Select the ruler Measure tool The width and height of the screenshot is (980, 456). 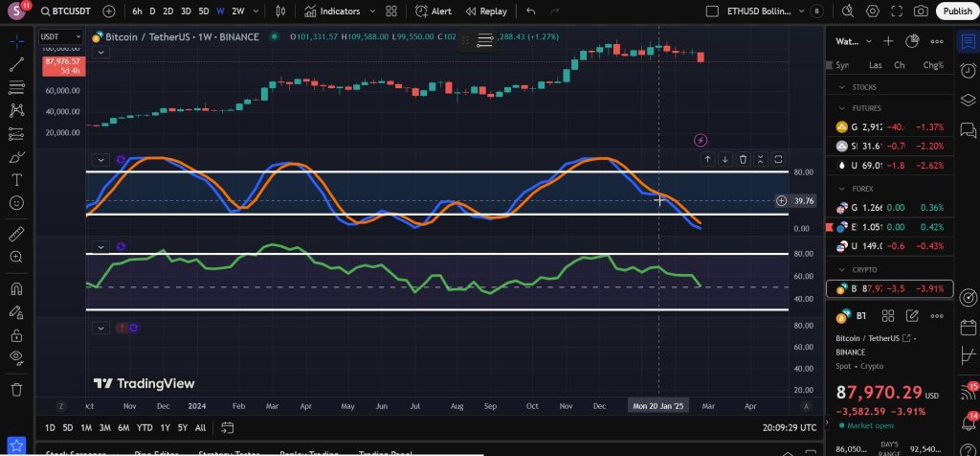[x=17, y=234]
